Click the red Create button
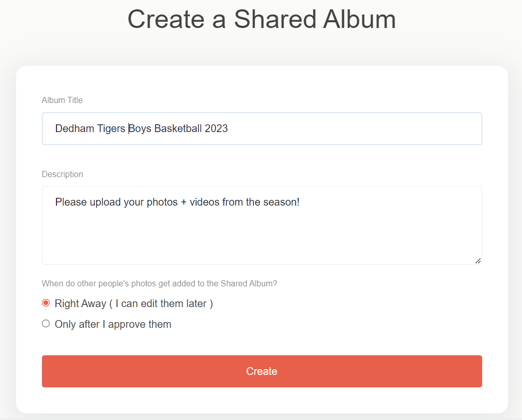 [262, 371]
